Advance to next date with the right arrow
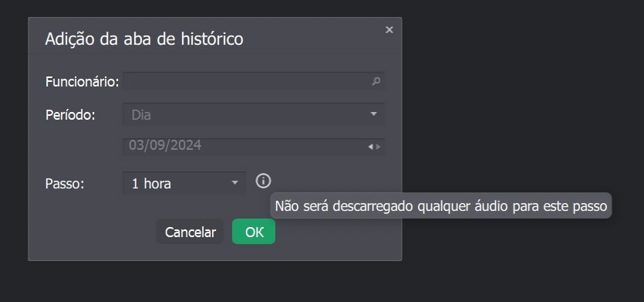Screen dimensions: 644x302 point(378,147)
